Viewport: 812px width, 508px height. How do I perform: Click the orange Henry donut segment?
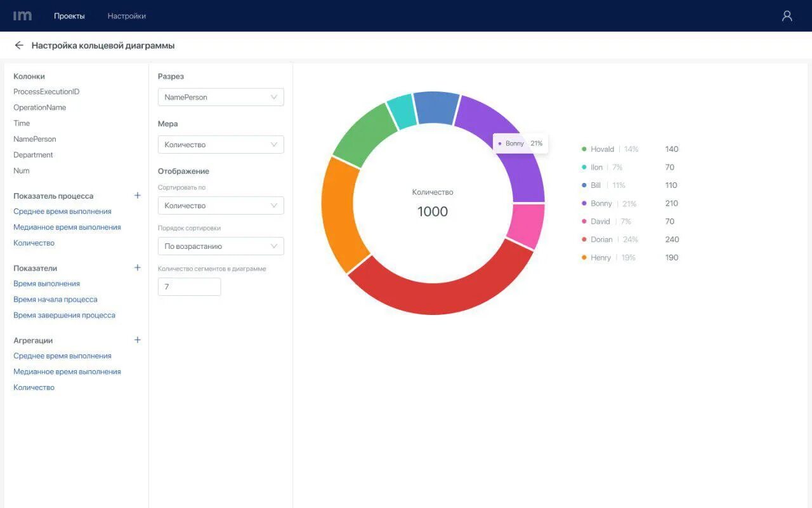340,216
